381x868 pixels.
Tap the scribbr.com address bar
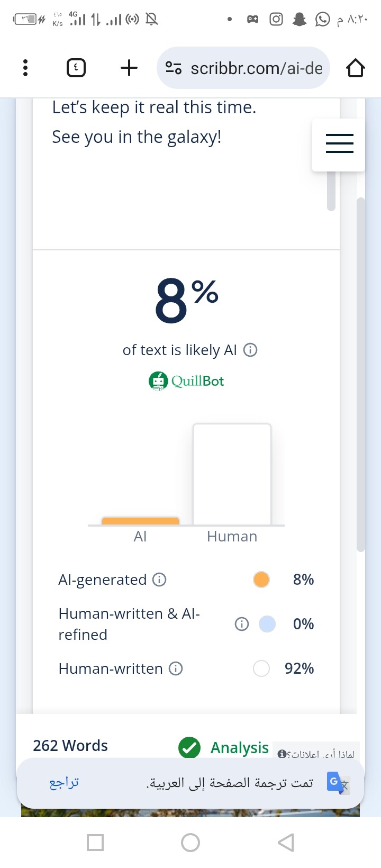pyautogui.click(x=256, y=68)
